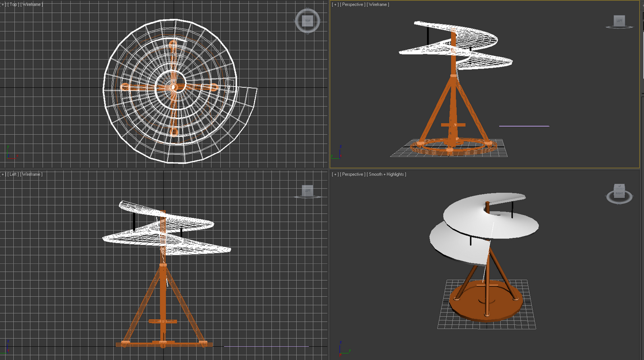Open Wireframe shading menu in Top viewport
Viewport: 644px width, 360px height.
(x=32, y=4)
